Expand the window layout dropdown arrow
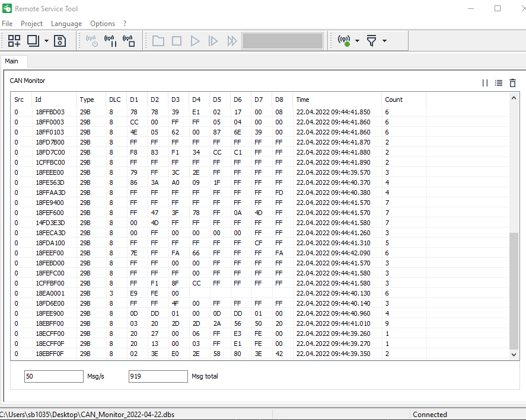The height and width of the screenshot is (420, 526). tap(46, 41)
